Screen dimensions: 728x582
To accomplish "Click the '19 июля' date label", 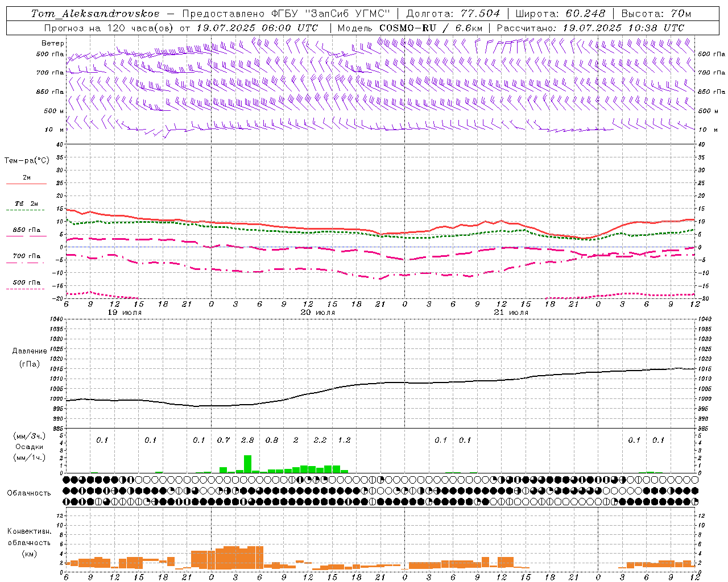I will 125,313.
